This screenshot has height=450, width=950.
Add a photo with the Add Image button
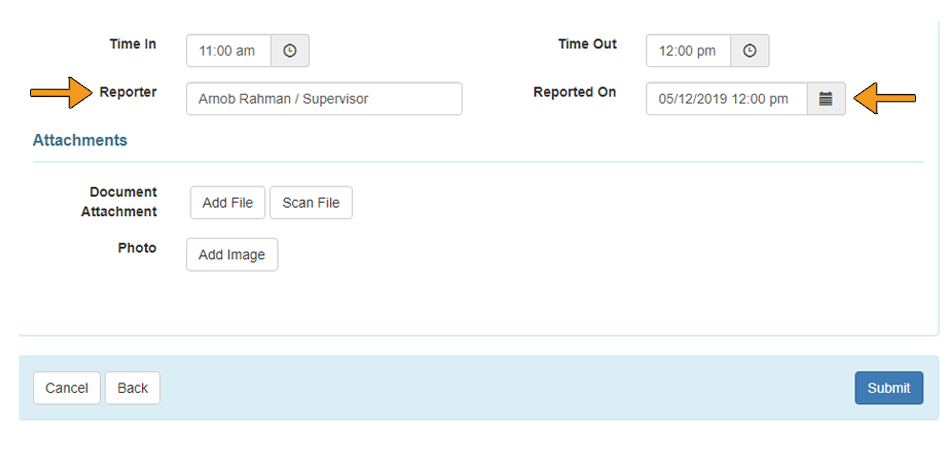click(x=232, y=255)
